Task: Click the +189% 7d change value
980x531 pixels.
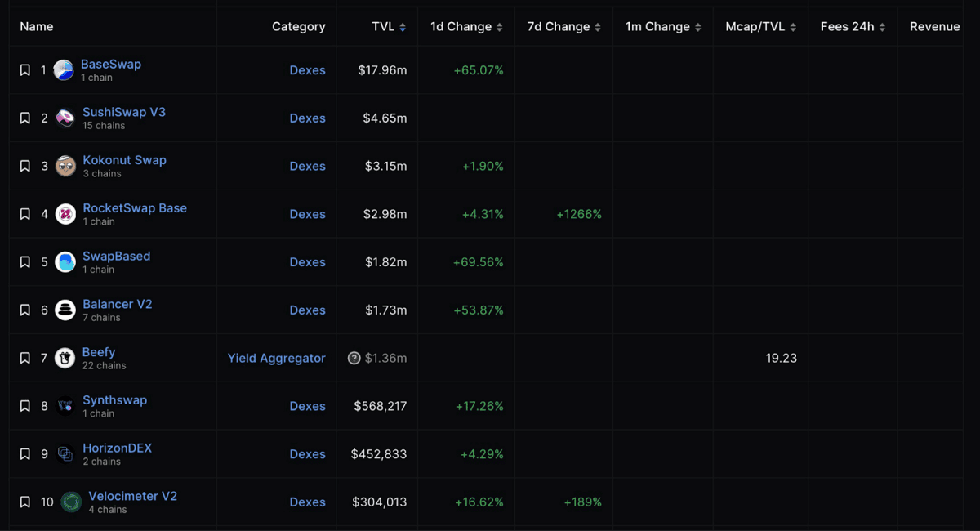Action: (582, 502)
